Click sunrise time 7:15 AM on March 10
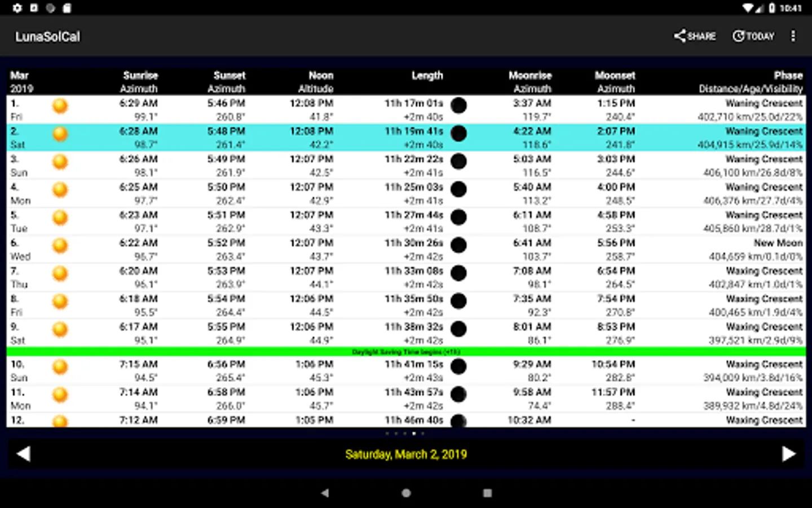The height and width of the screenshot is (508, 812). 138,364
